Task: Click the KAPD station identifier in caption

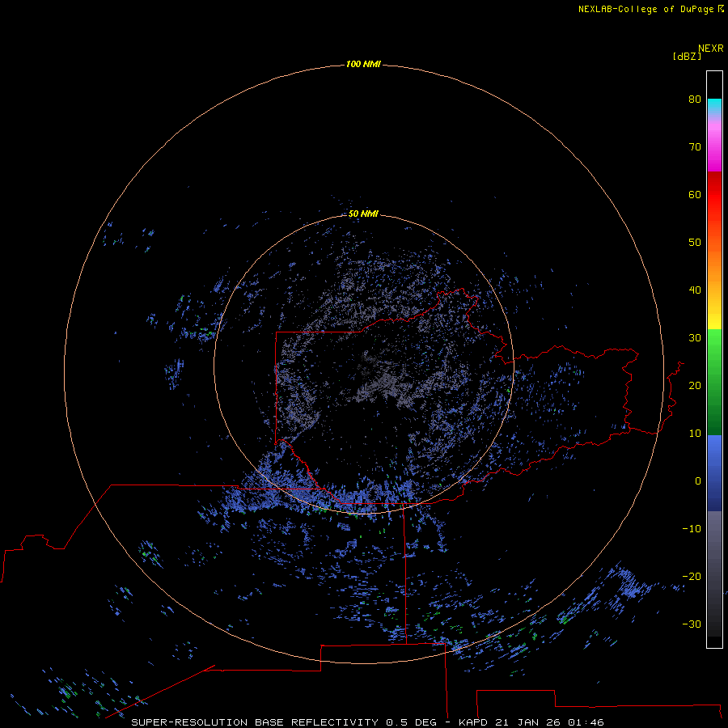Action: point(473,722)
